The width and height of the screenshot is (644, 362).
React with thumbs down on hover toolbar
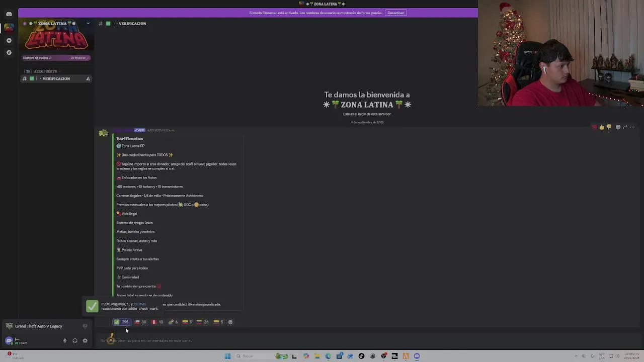(609, 127)
